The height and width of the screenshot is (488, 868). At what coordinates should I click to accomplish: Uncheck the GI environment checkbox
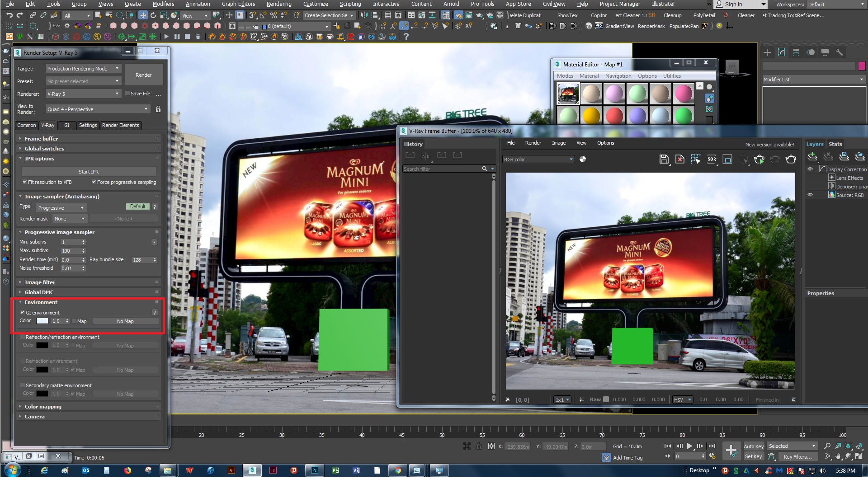click(23, 312)
